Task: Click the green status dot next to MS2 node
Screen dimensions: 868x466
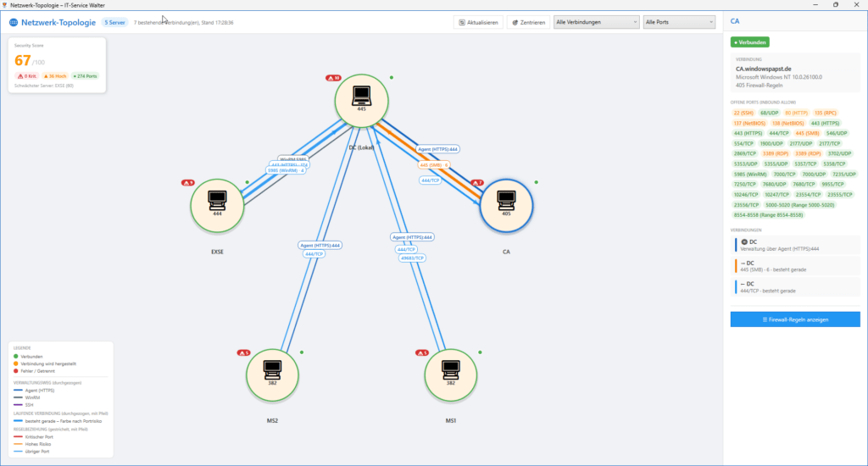Action: click(x=302, y=352)
